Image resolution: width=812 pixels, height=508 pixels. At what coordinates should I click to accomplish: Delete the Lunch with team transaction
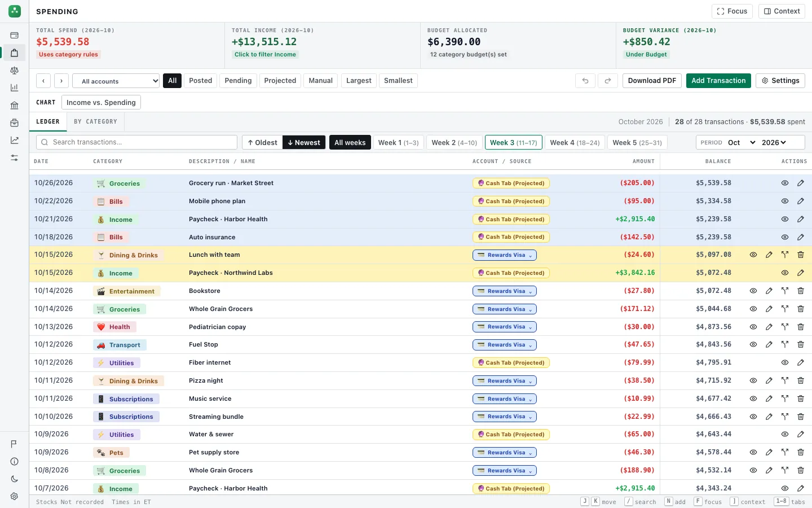801,255
